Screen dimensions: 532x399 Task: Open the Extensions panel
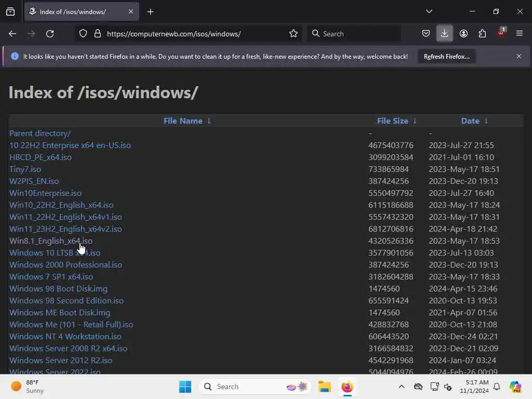[x=482, y=33]
